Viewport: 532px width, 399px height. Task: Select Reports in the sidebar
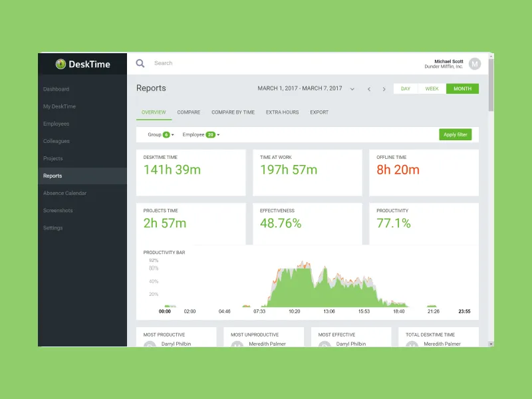[x=82, y=176]
